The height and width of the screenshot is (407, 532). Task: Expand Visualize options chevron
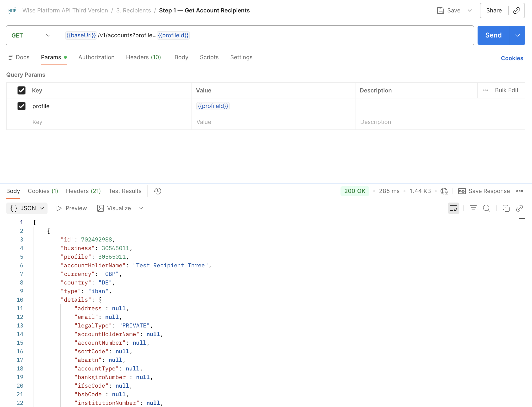click(141, 208)
